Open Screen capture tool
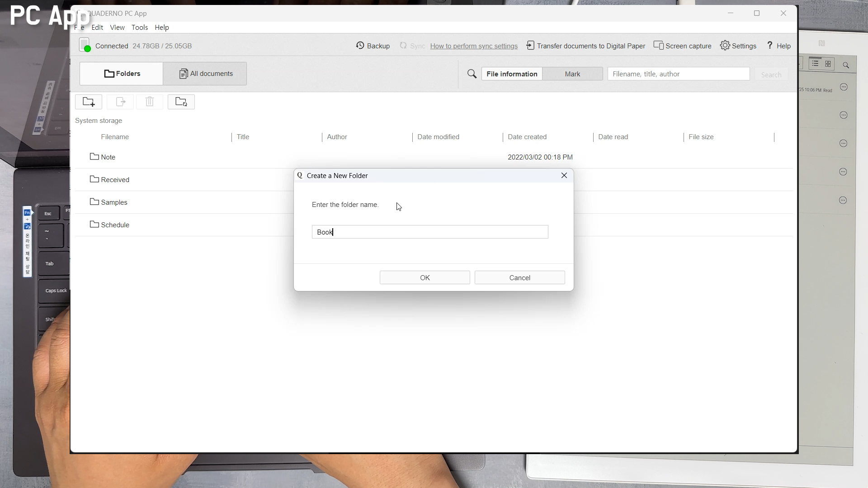The width and height of the screenshot is (868, 488). click(x=682, y=46)
